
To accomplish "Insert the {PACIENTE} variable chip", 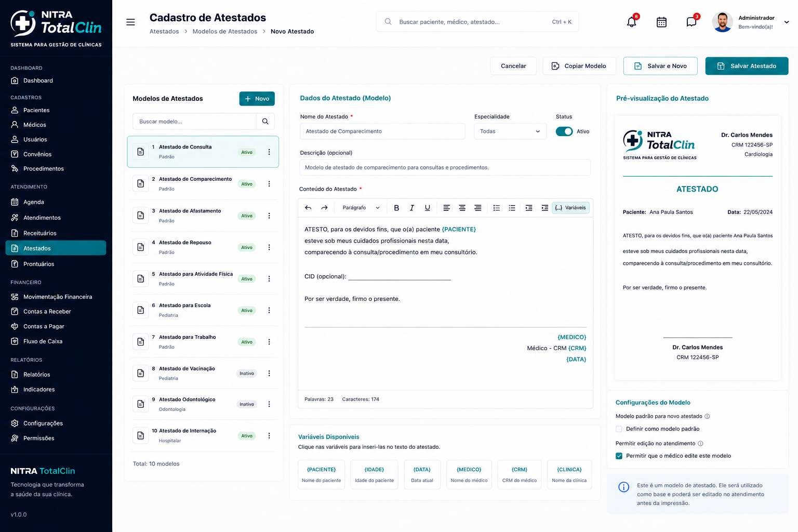I will 321,474.
